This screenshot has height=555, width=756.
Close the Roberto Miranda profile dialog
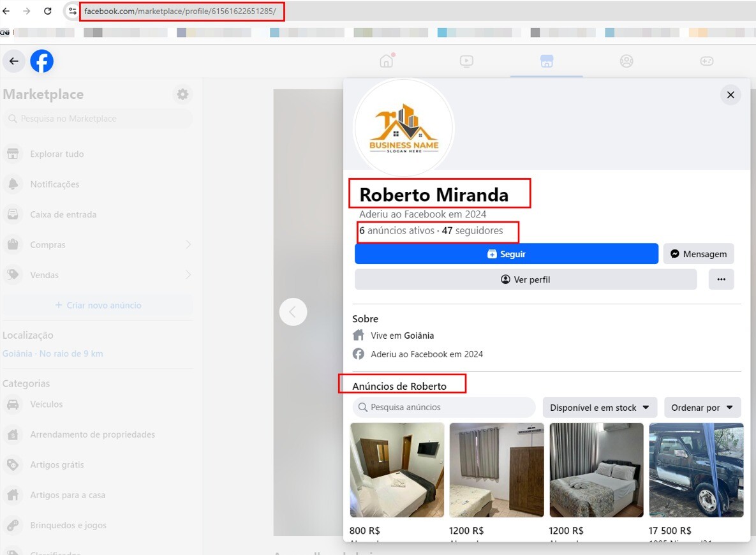point(730,95)
